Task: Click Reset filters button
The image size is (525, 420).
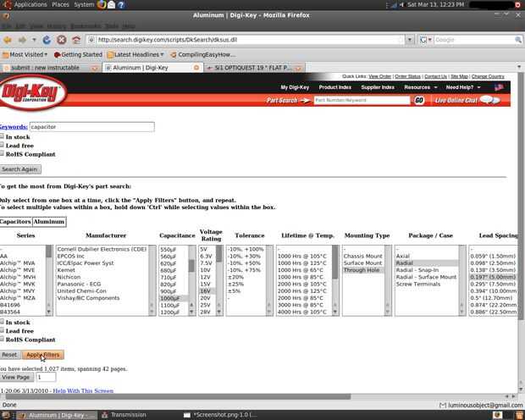Action: point(9,355)
